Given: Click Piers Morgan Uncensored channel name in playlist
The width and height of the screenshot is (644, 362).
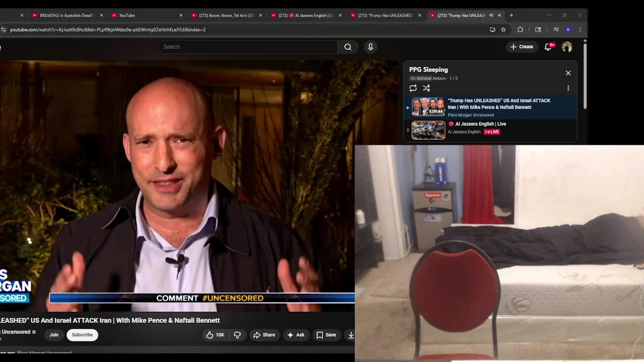Looking at the screenshot, I should [x=471, y=115].
